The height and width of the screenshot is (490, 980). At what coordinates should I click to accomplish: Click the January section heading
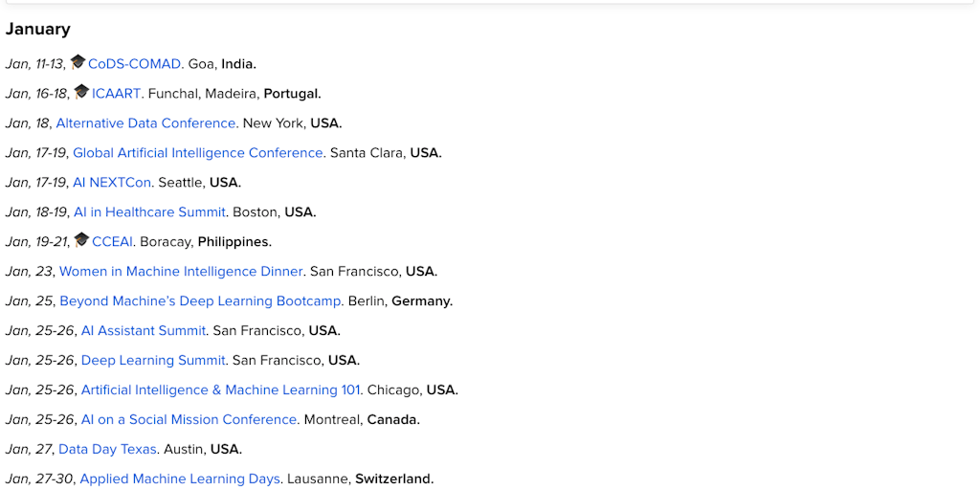38,30
